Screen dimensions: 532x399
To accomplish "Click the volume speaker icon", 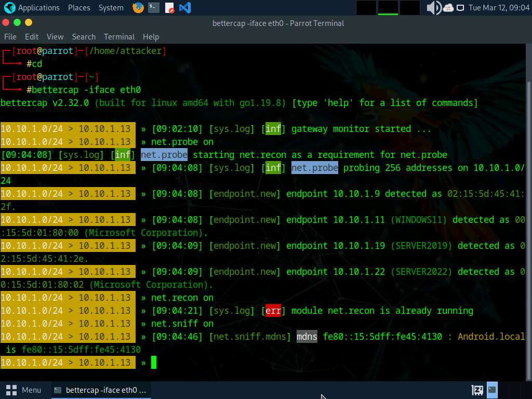I will click(433, 8).
